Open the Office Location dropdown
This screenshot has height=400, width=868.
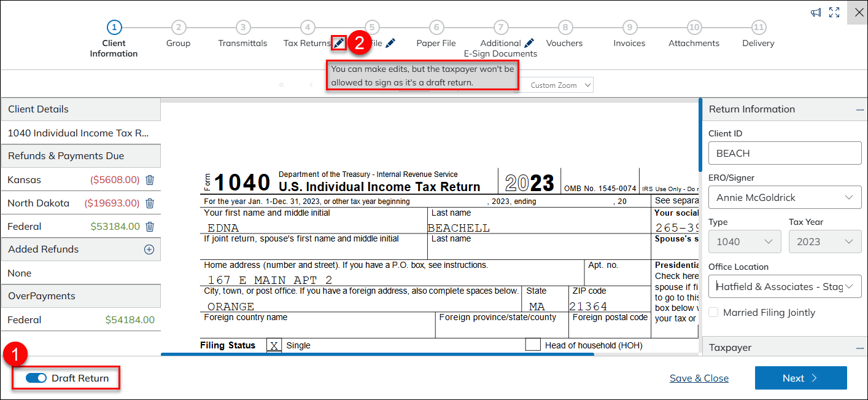pos(785,286)
